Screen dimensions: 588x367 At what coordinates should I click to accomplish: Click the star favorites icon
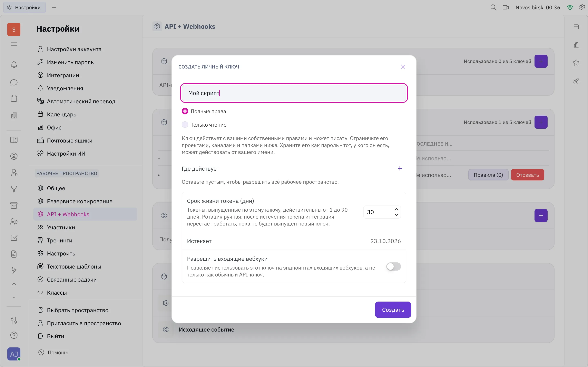pos(576,63)
